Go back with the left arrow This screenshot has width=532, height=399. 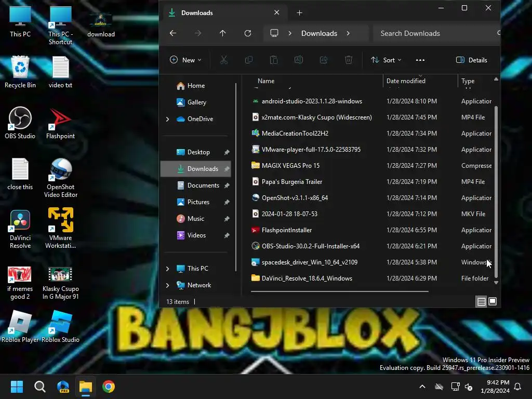click(x=173, y=33)
